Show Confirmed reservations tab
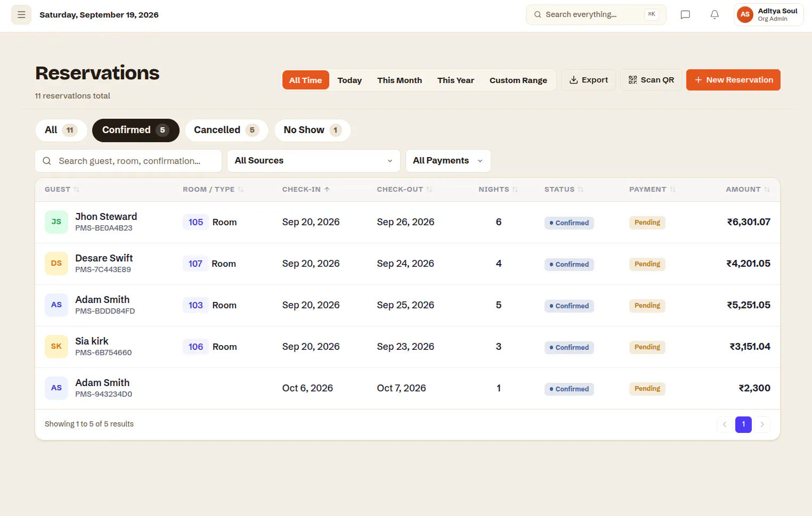Screen dimensions: 812x516 coord(136,130)
